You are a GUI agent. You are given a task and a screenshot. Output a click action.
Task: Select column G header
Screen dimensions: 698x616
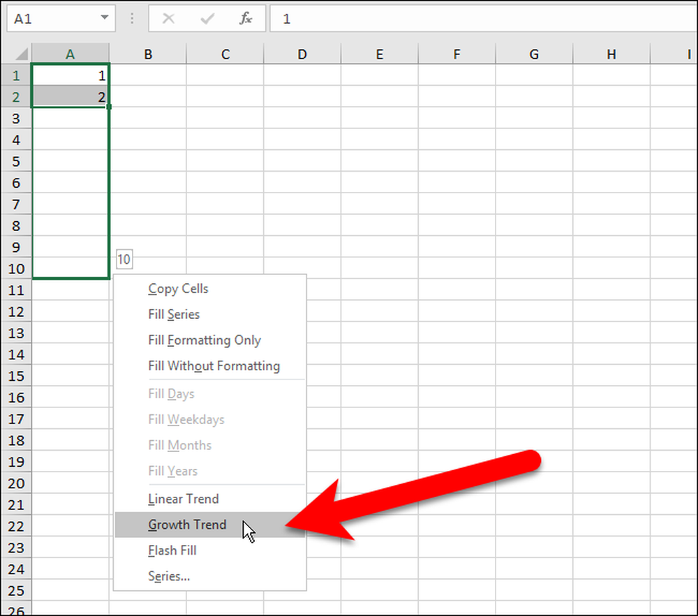click(x=534, y=54)
